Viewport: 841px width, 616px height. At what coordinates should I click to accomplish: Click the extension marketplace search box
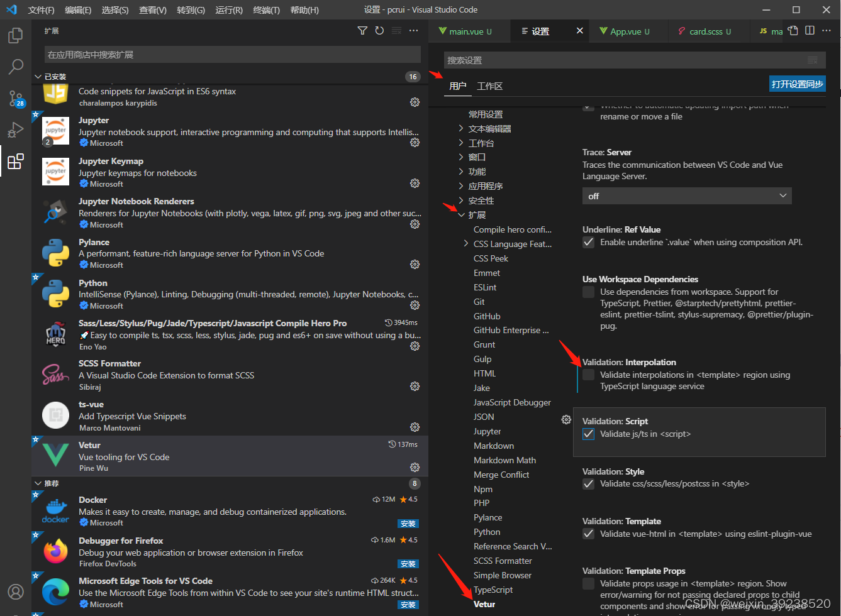click(x=228, y=55)
